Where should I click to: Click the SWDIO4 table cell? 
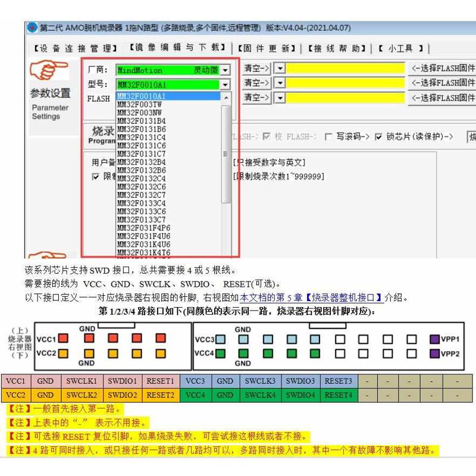[300, 395]
